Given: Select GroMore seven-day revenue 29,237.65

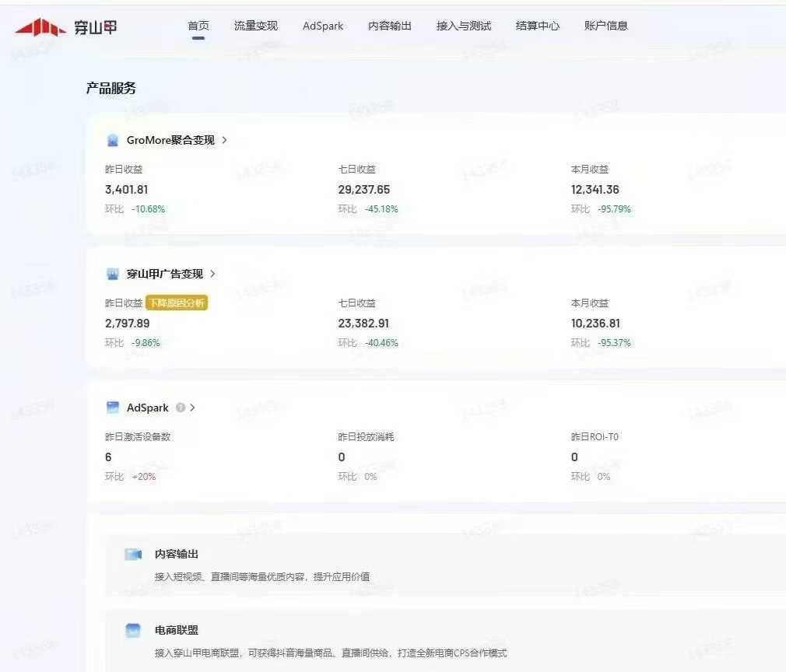Looking at the screenshot, I should [364, 190].
